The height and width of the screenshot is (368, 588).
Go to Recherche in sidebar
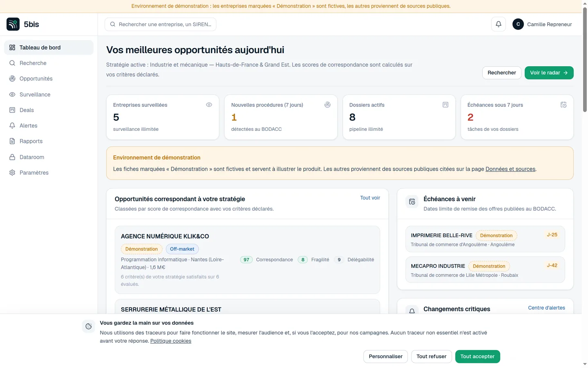(49, 63)
